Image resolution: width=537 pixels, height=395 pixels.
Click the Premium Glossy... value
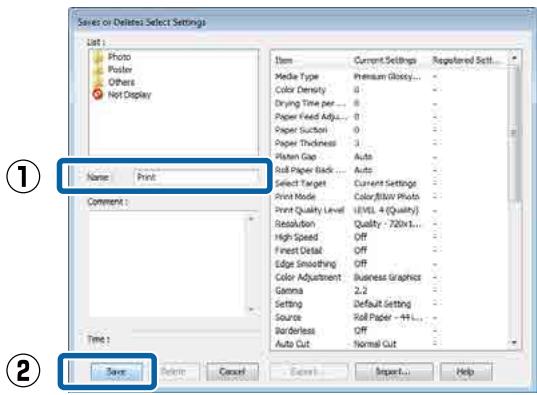[387, 76]
